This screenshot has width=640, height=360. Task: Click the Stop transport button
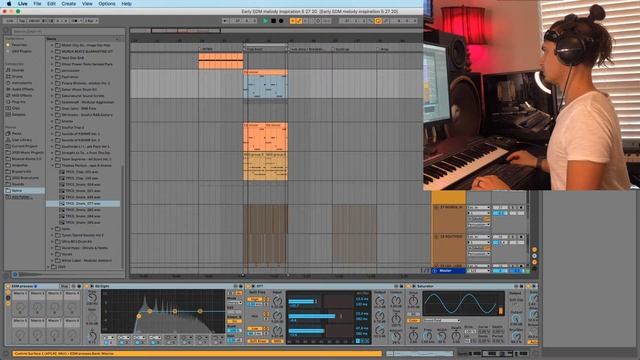coord(273,21)
